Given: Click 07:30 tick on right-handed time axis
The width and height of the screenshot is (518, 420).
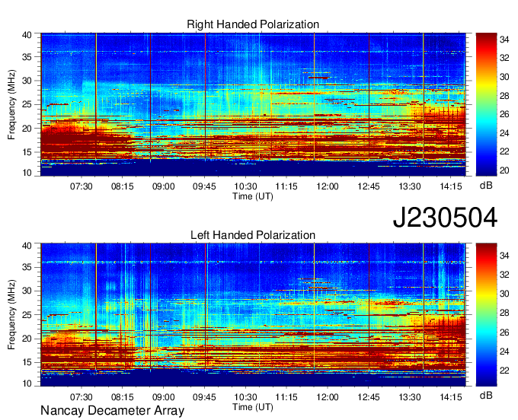Looking at the screenshot, I should (82, 186).
